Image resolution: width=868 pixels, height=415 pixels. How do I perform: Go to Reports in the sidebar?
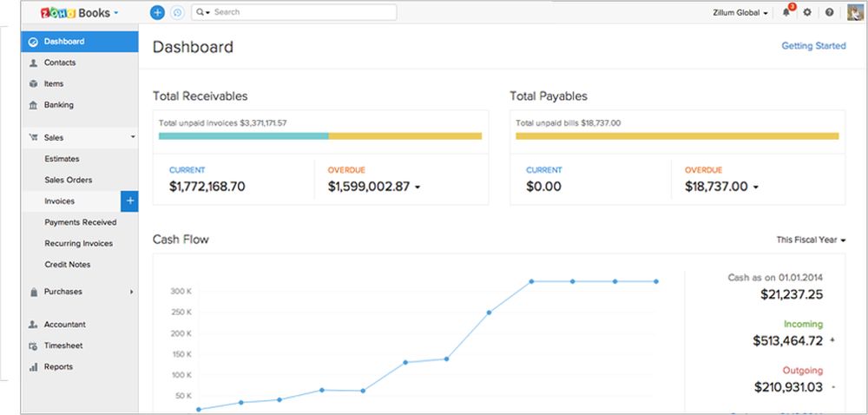tap(58, 367)
